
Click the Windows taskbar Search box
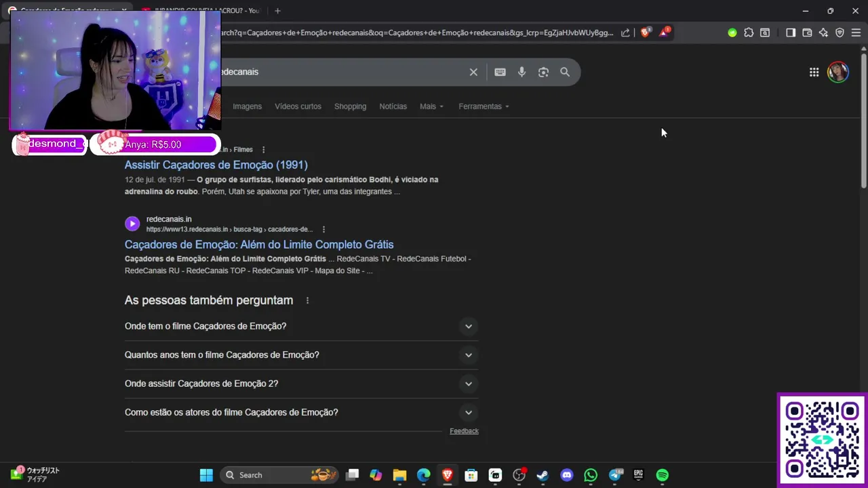pyautogui.click(x=279, y=475)
